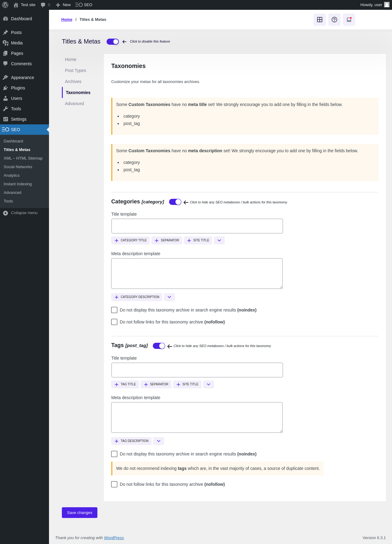
Task: Focus the Tags title template field
Action: (x=197, y=370)
